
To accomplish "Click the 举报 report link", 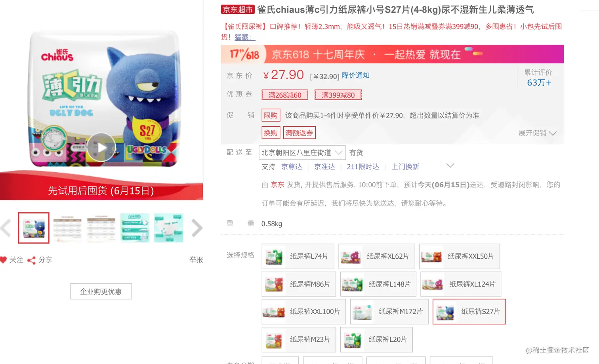I will pos(196,260).
